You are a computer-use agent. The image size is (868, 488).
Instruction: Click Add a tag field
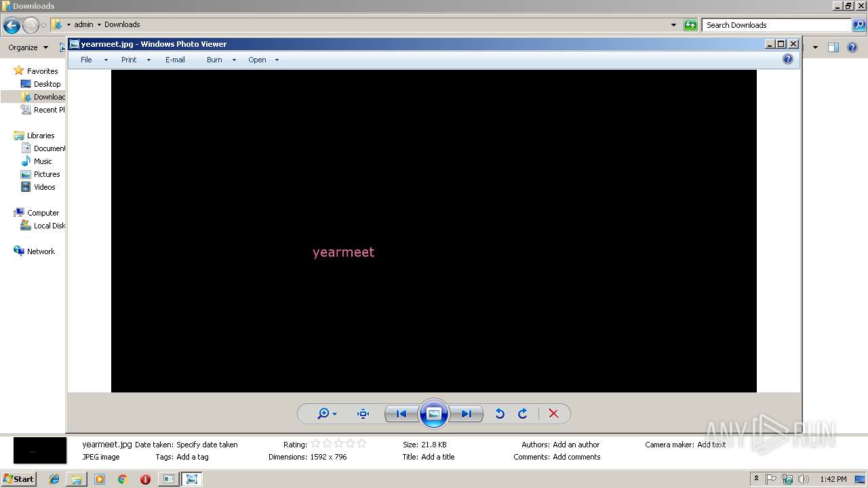pyautogui.click(x=193, y=457)
